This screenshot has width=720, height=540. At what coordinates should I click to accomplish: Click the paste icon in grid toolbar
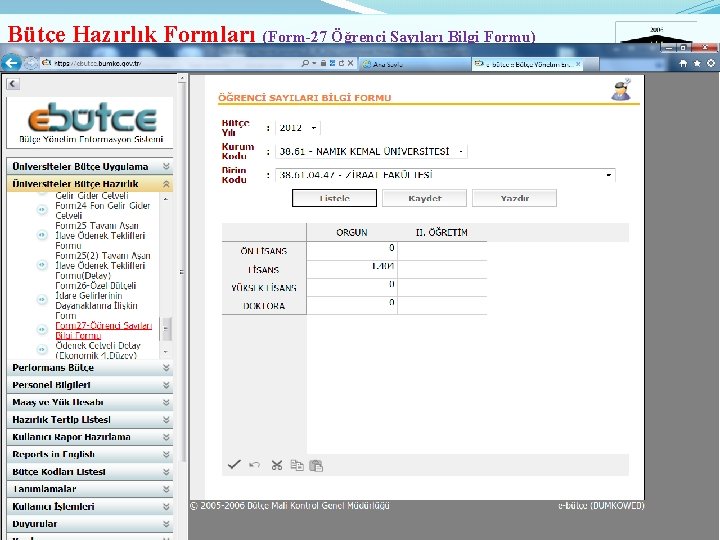tap(316, 465)
